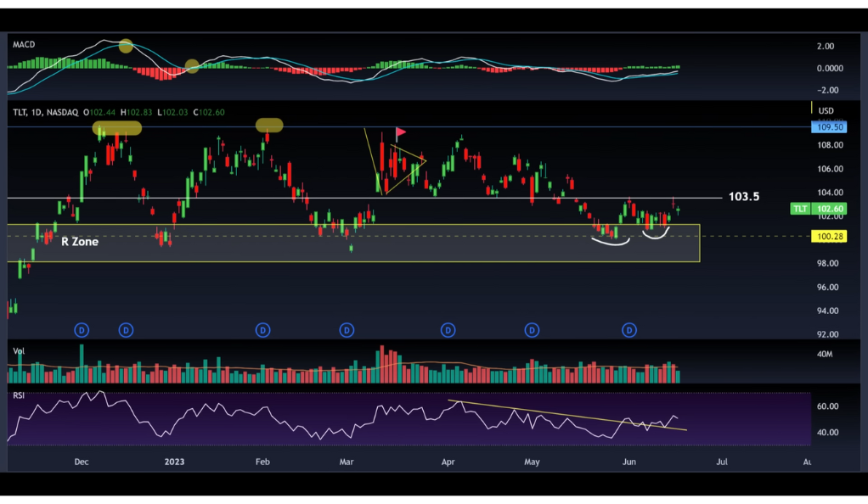The height and width of the screenshot is (504, 868).
Task: Click the high value H102.83
Action: 136,112
